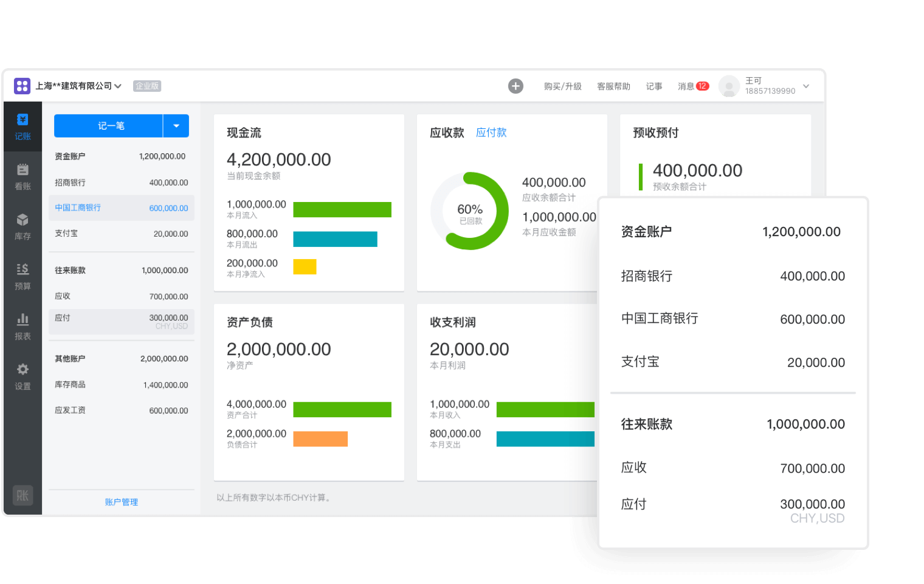Open the 账户管理 link
This screenshot has width=924, height=584.
(x=122, y=502)
